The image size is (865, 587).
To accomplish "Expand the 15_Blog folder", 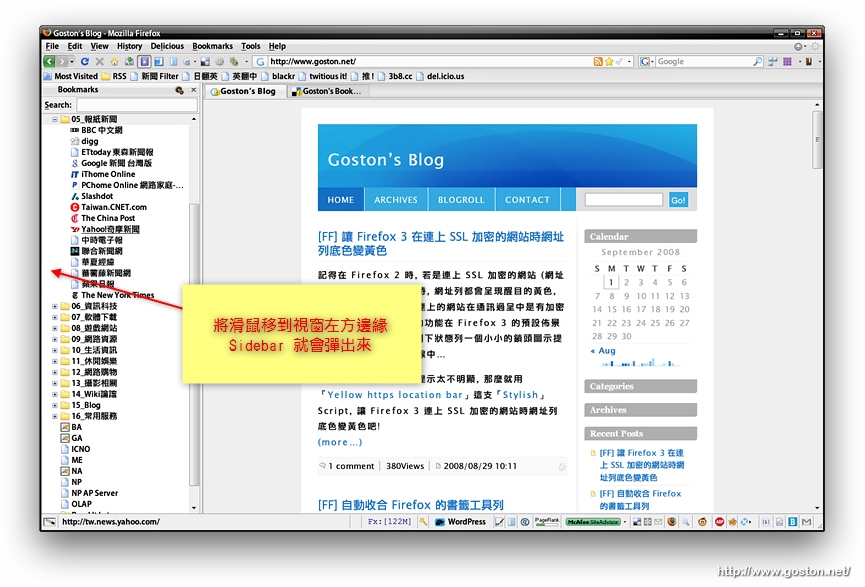I will coord(55,405).
